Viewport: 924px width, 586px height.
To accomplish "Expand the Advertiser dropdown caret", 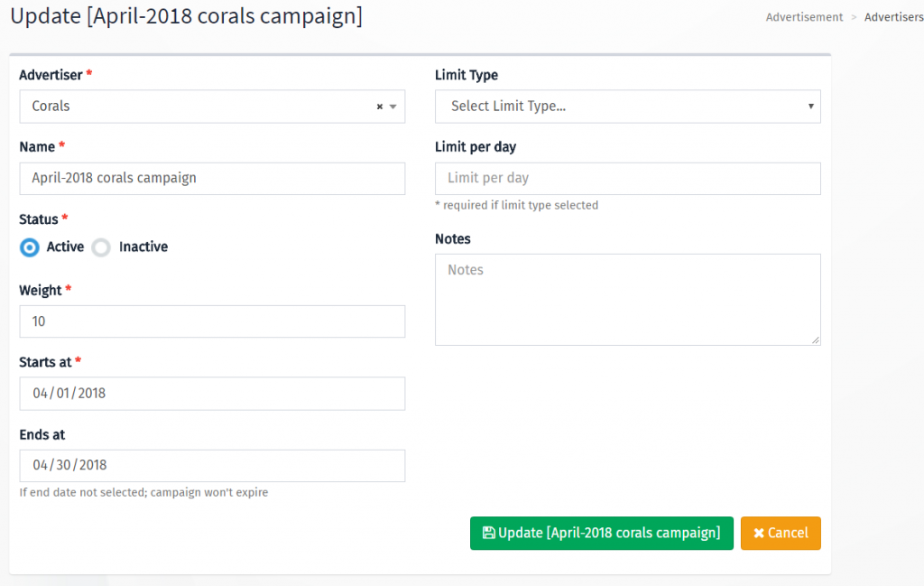I will click(x=392, y=106).
